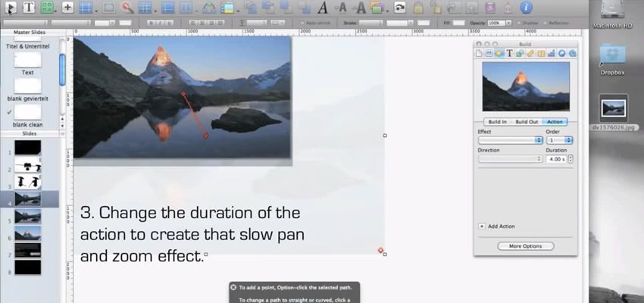The width and height of the screenshot is (644, 303).
Task: Click the plus New Slide icon
Action: tap(67, 7)
